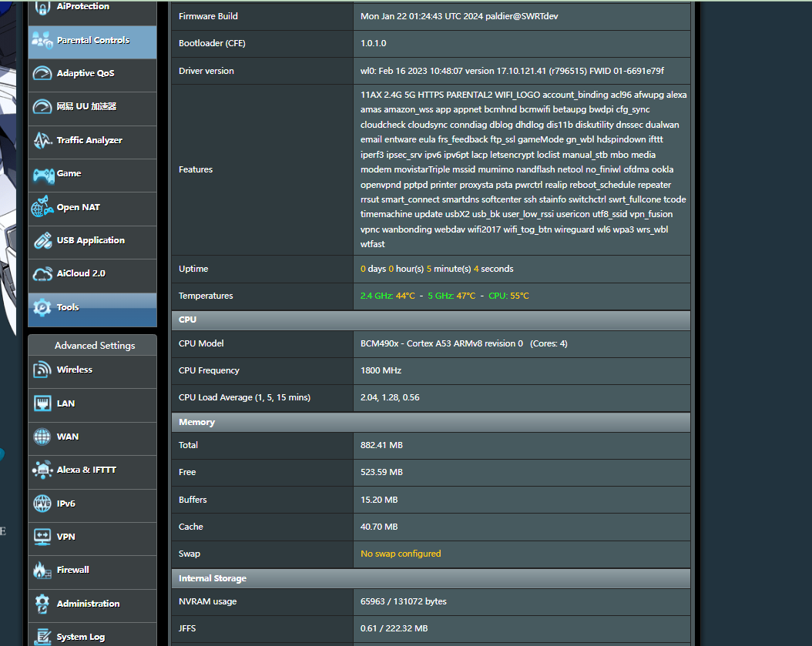Click the No swap configured text
The image size is (812, 646).
coord(401,554)
